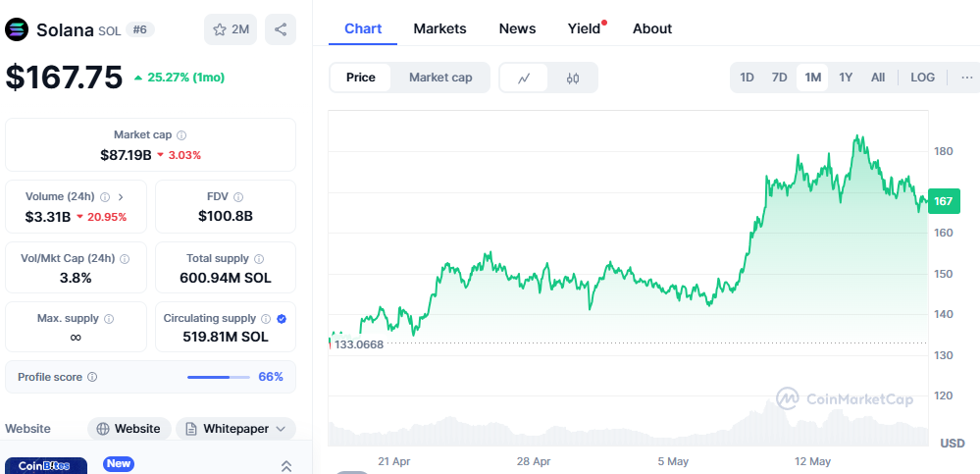Open the Chart tab
Viewport: 980px width, 474px height.
click(x=363, y=28)
